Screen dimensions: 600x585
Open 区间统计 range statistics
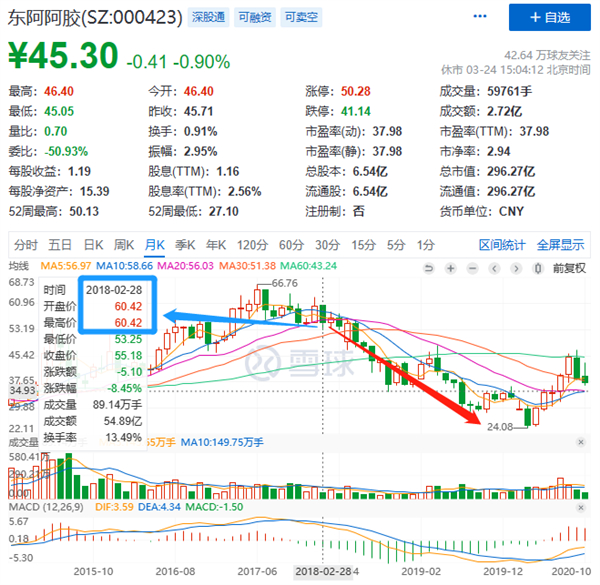click(502, 245)
